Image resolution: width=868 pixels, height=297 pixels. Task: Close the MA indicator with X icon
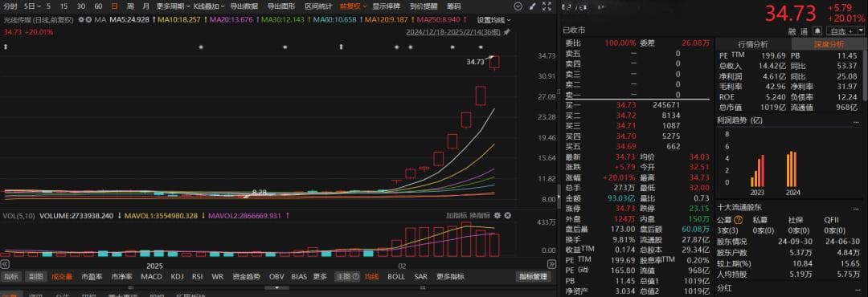[88, 19]
